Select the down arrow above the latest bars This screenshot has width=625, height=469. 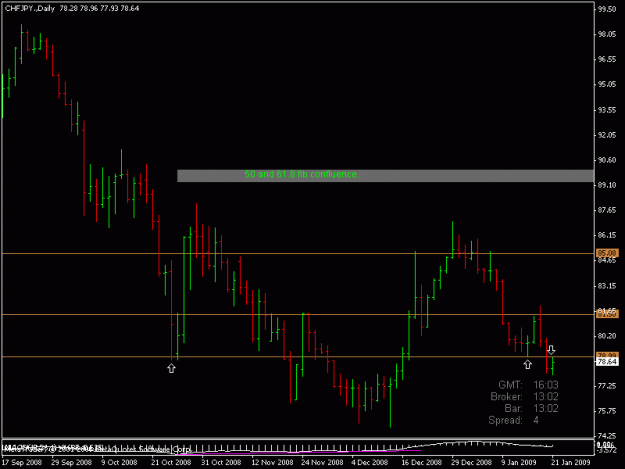(x=551, y=350)
